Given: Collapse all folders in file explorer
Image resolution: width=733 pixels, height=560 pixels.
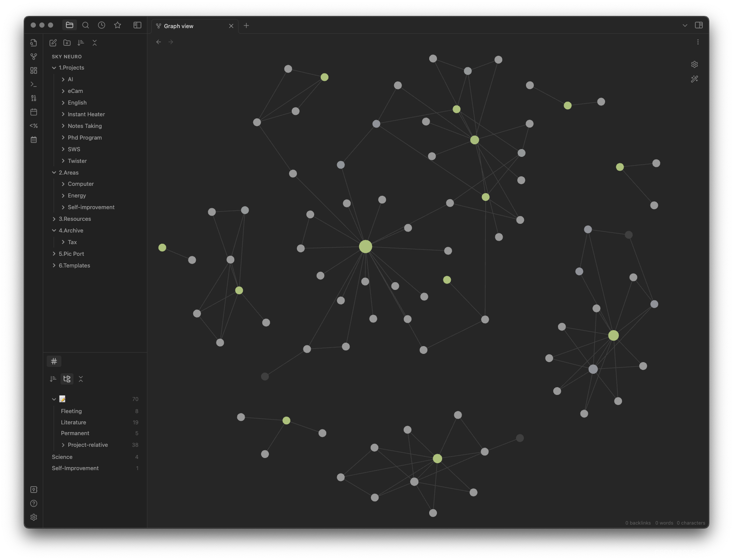Looking at the screenshot, I should (x=95, y=43).
